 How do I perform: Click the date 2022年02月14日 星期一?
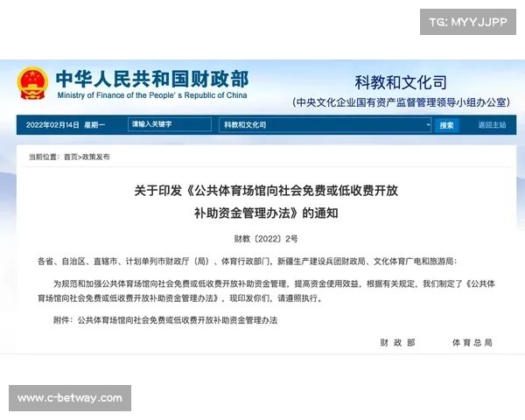pos(66,125)
